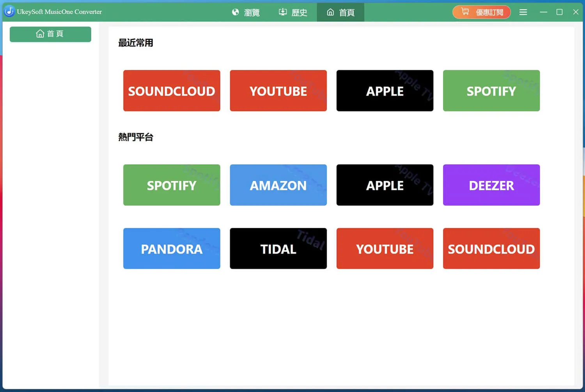This screenshot has width=585, height=392.
Task: Select the 首頁 tab in the top bar
Action: point(340,12)
